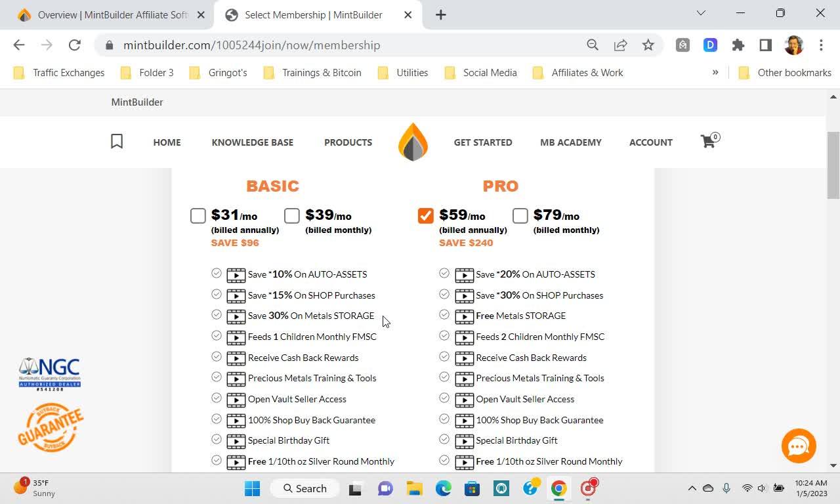This screenshot has height=504, width=840.
Task: Open the tab search dropdown arrow
Action: [x=701, y=13]
